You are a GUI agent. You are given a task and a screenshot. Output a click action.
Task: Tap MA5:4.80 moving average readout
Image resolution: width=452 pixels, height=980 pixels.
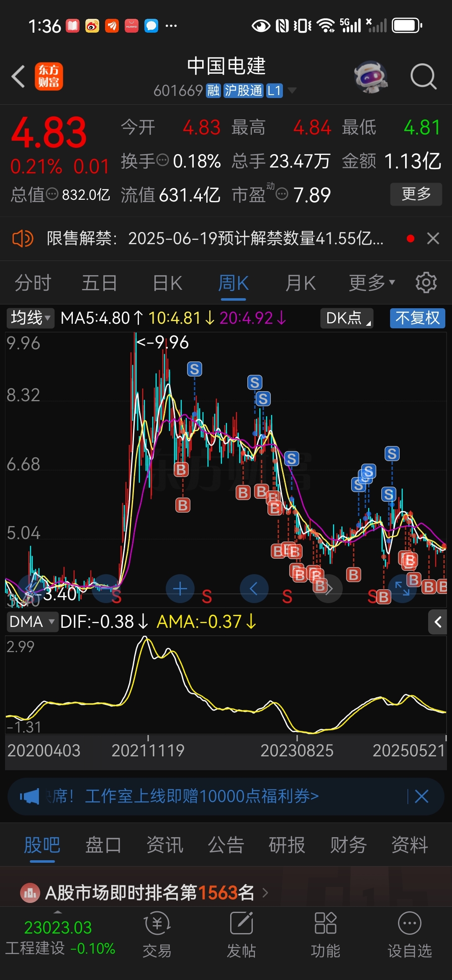[x=102, y=318]
